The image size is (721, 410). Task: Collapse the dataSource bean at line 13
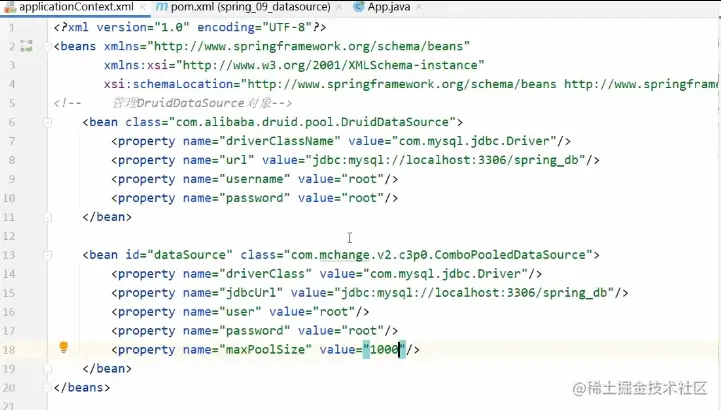[x=47, y=255]
